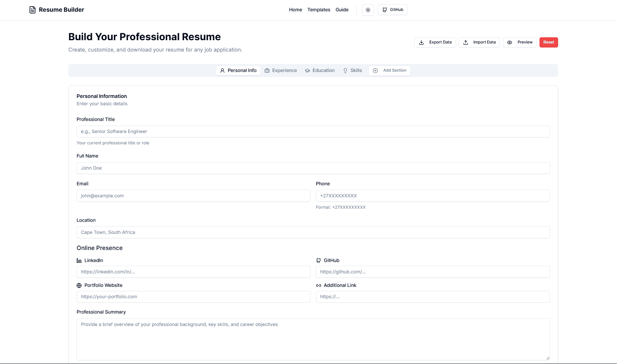This screenshot has height=364, width=617.
Task: Select the Personal Info tab
Action: pyautogui.click(x=238, y=71)
